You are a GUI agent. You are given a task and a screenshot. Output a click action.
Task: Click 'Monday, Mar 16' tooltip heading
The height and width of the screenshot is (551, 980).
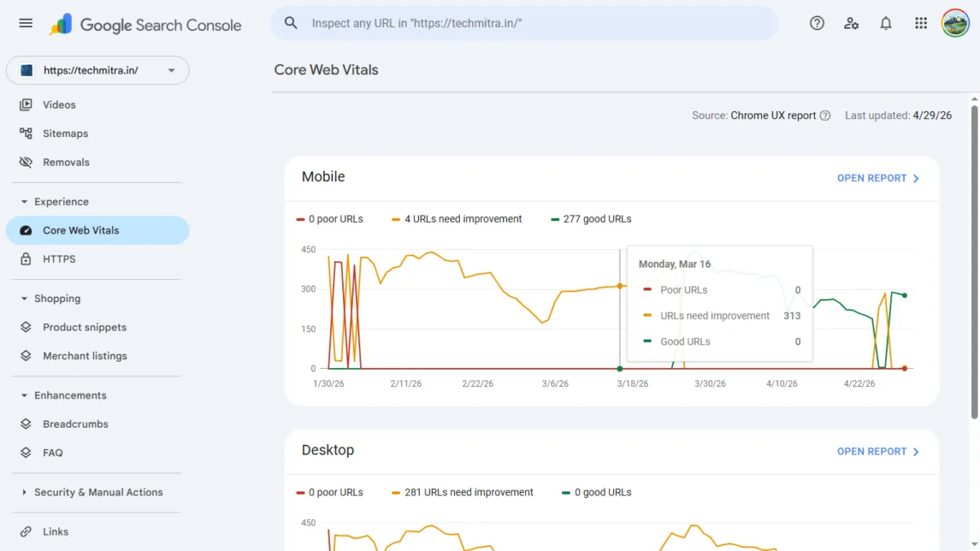675,264
